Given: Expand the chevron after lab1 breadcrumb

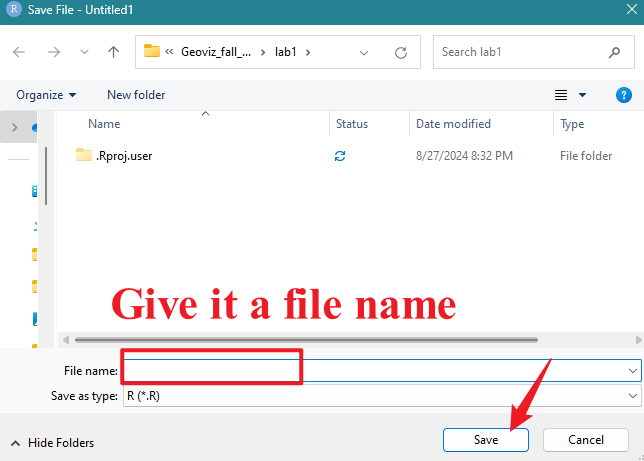Looking at the screenshot, I should [308, 53].
